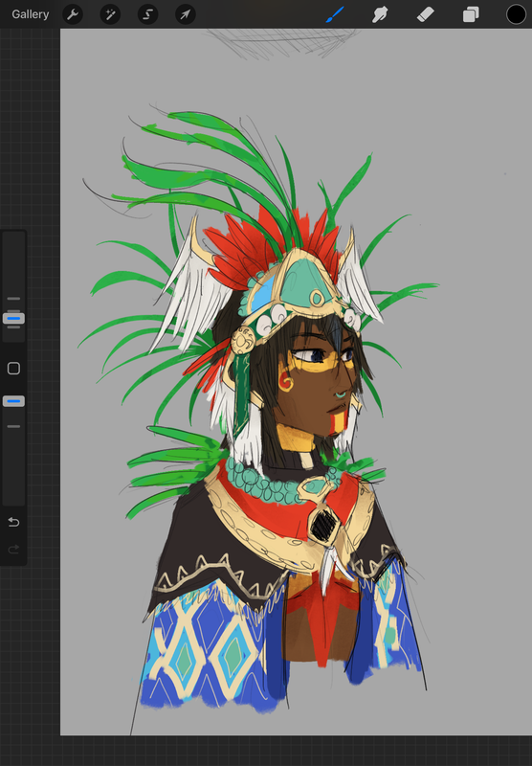532x766 pixels.
Task: Select the Smudge finger tool
Action: [x=380, y=14]
